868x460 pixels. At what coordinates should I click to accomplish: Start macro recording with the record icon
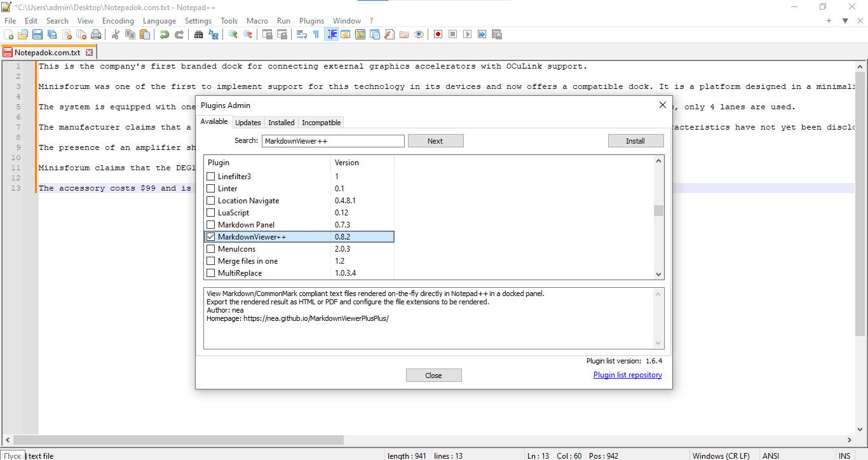(x=438, y=34)
